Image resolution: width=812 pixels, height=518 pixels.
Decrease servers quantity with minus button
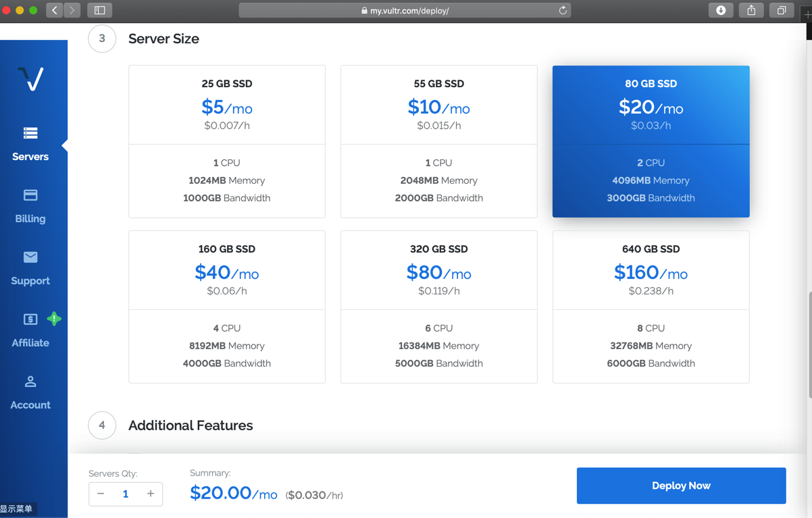101,494
